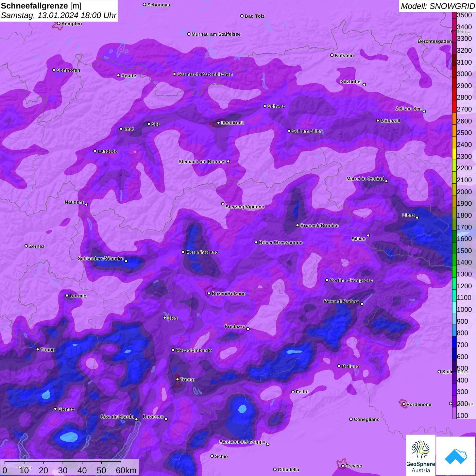Click the Pordenone city marker
This screenshot has width=476, height=476.
[x=404, y=404]
